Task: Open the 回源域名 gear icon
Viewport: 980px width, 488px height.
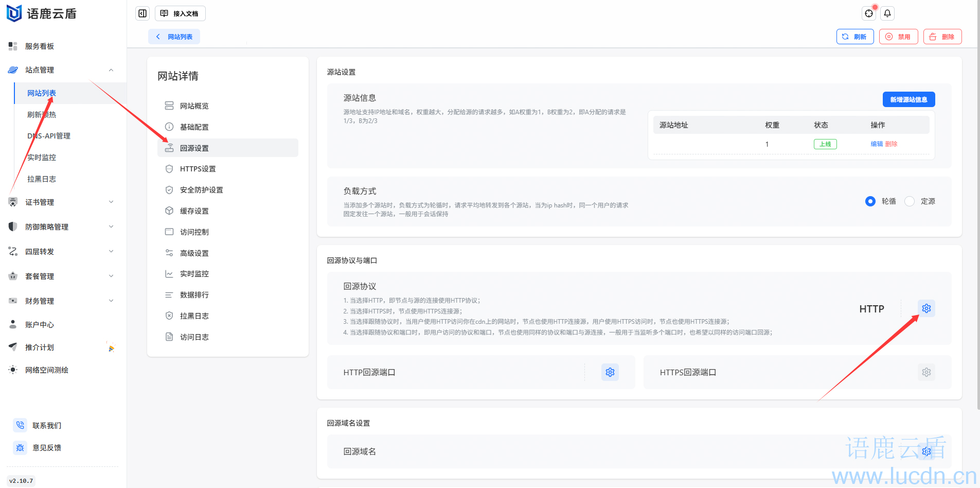Action: [x=926, y=451]
